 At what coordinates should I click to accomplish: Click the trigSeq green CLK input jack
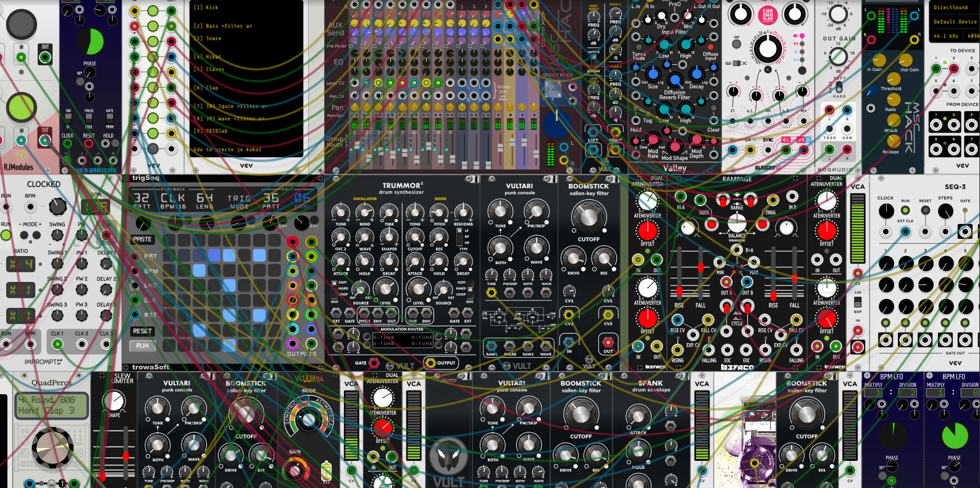pyautogui.click(x=135, y=300)
